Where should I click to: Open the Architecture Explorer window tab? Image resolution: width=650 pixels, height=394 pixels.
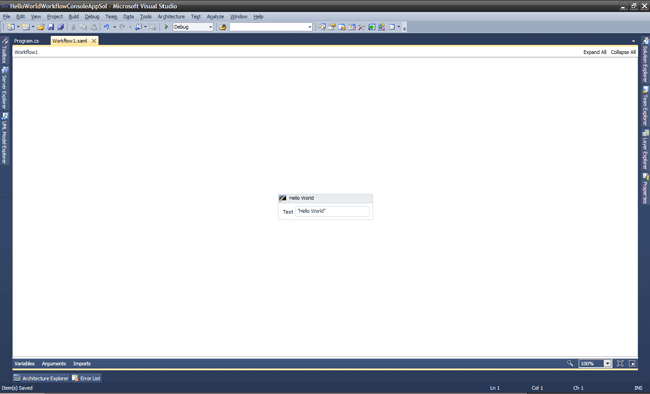click(41, 378)
